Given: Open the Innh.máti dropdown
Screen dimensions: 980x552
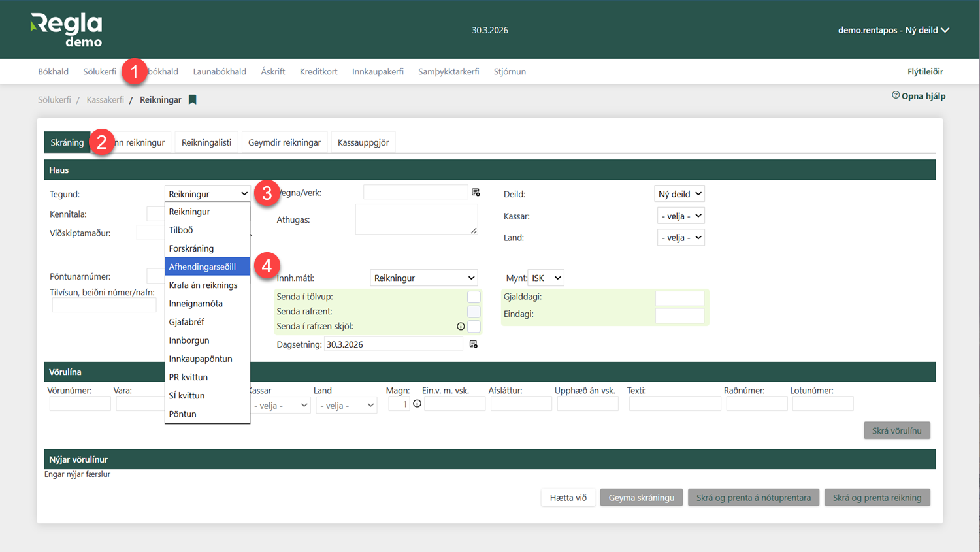Looking at the screenshot, I should tap(423, 278).
